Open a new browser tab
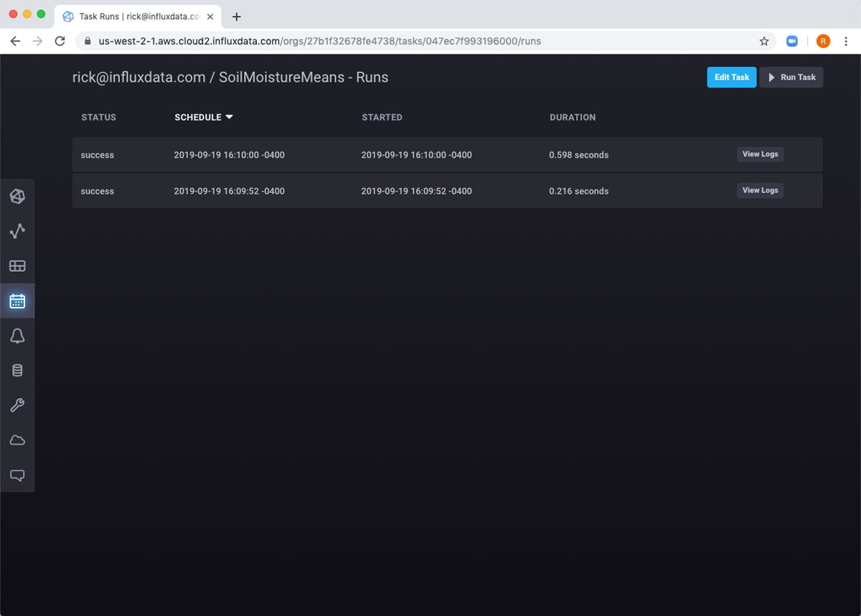The image size is (861, 616). (x=237, y=16)
